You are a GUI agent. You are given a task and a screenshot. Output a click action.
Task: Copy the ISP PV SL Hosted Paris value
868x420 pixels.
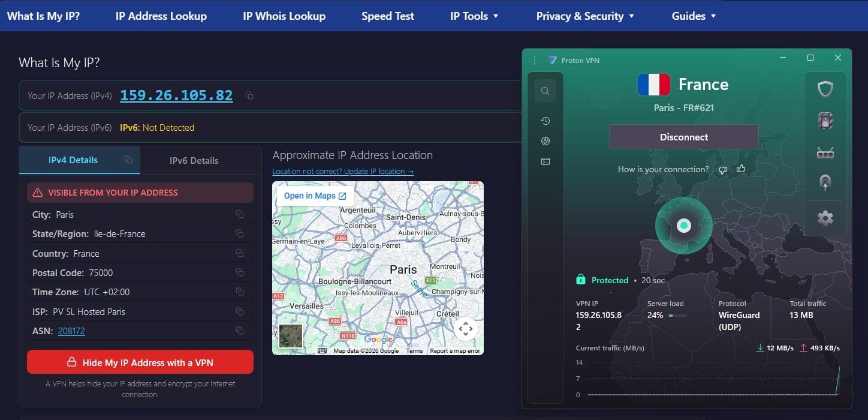click(x=240, y=311)
